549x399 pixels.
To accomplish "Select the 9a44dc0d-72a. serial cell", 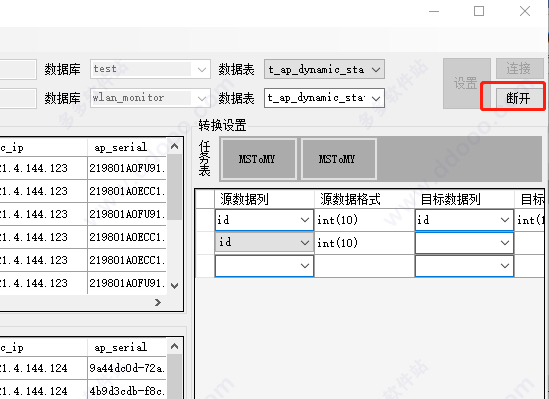I will tap(127, 368).
